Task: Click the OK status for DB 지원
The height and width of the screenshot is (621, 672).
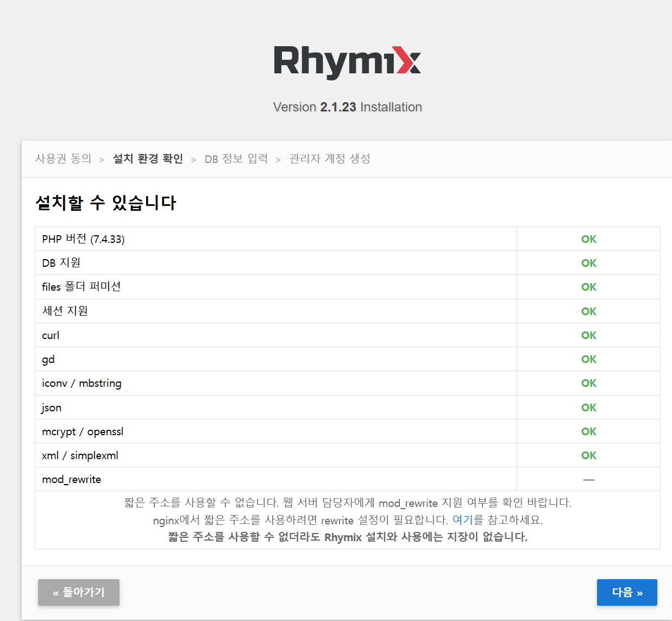Action: coord(589,263)
